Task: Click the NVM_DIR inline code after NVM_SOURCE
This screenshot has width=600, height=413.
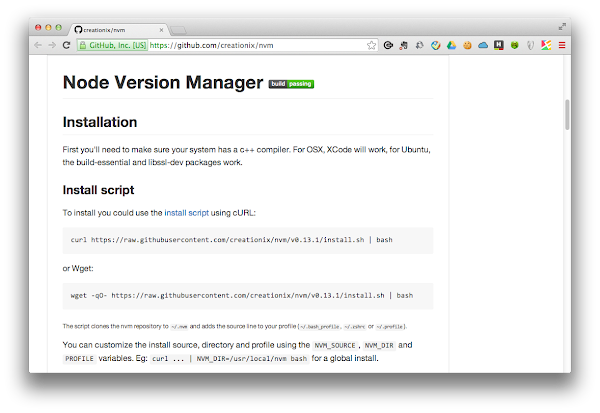Action: click(x=379, y=345)
